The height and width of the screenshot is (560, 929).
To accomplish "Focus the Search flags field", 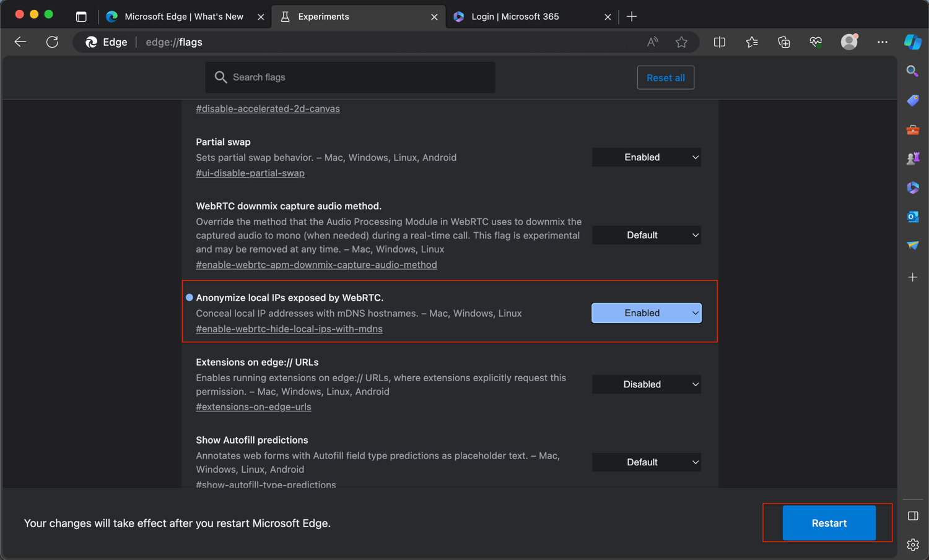I will click(350, 77).
